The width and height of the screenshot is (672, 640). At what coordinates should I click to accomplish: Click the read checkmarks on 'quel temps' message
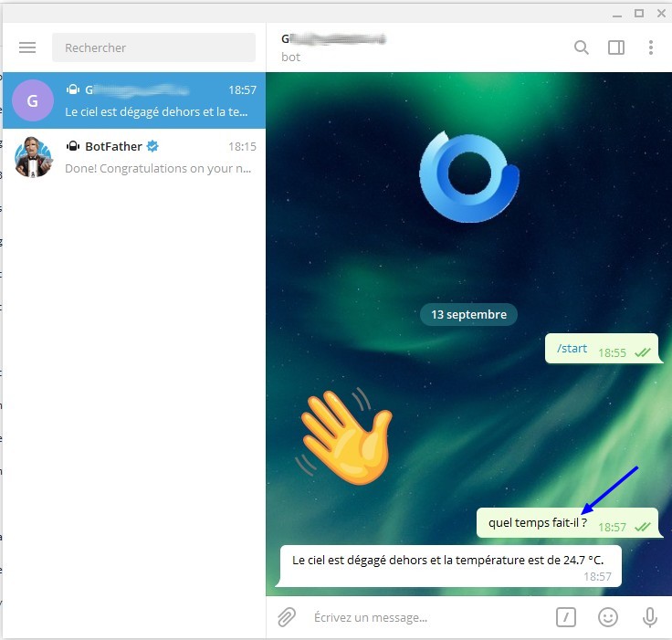[x=643, y=527]
